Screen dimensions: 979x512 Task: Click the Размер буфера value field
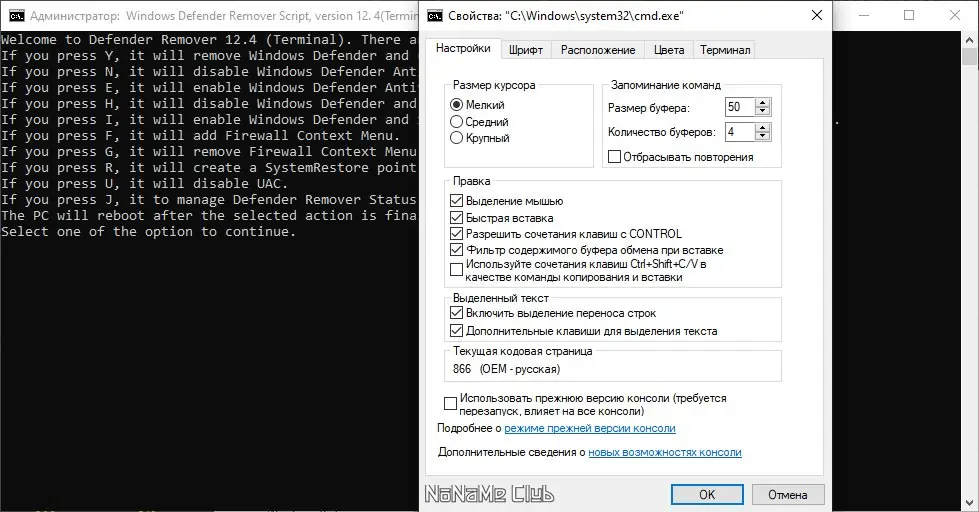coord(740,107)
